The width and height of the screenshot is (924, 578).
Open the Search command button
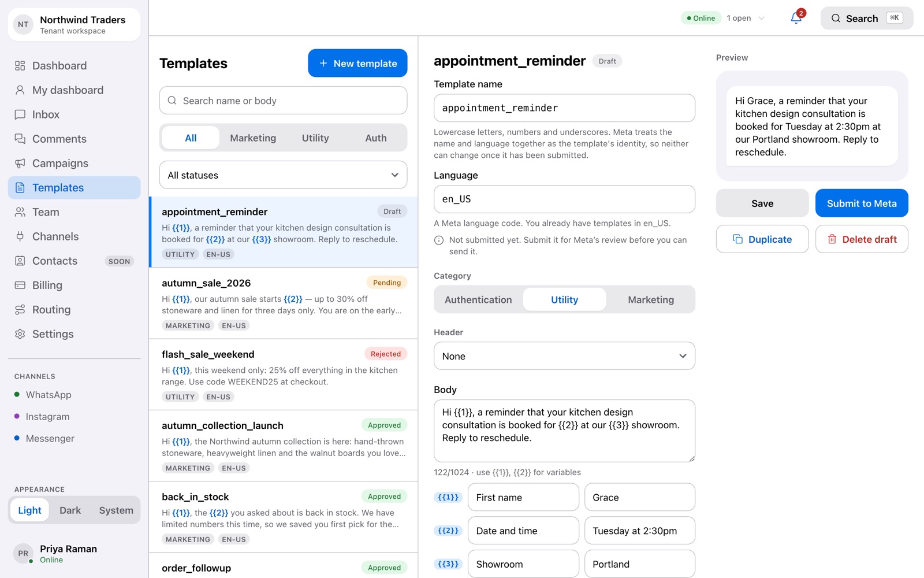pyautogui.click(x=867, y=18)
